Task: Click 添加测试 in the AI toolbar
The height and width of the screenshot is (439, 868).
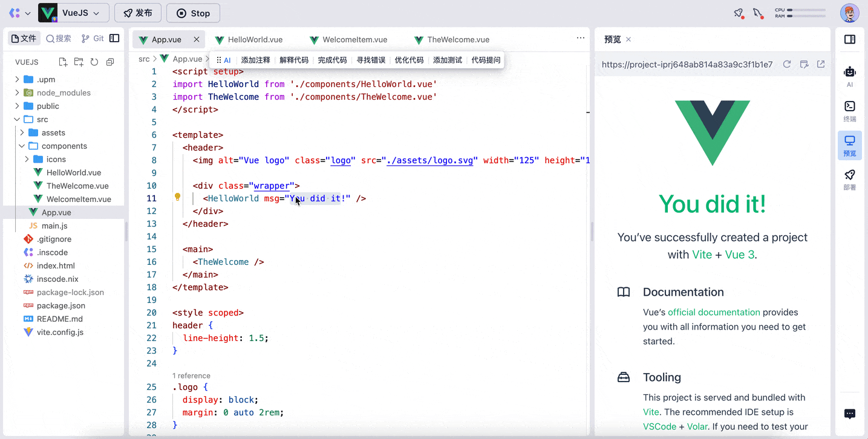Action: coord(448,60)
